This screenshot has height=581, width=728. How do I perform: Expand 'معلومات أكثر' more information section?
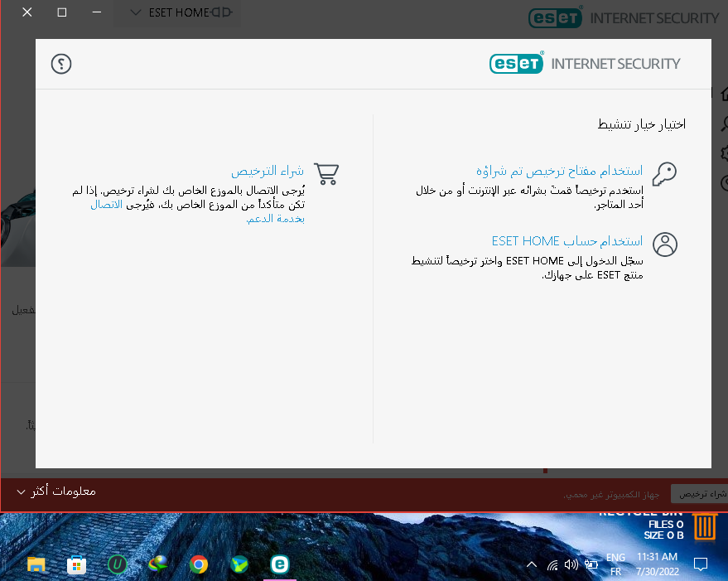(x=56, y=491)
